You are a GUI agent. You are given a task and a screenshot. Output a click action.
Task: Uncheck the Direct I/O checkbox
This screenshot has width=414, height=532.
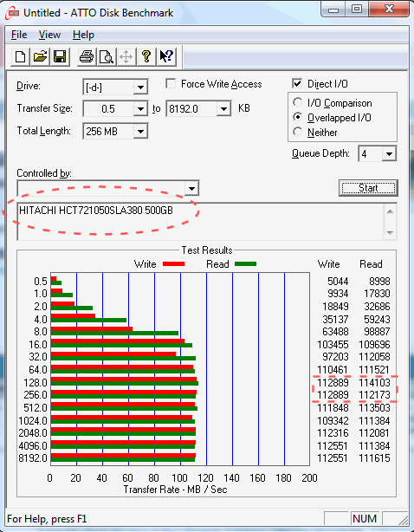297,83
